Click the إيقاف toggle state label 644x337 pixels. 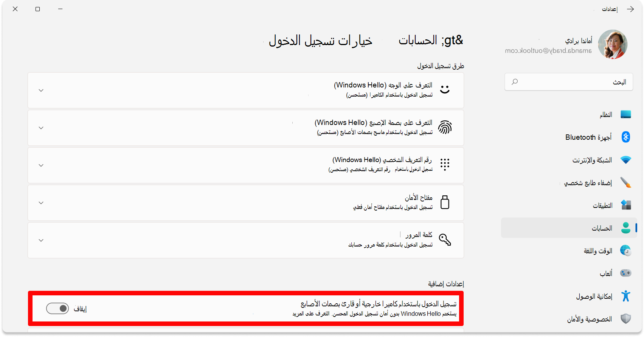pyautogui.click(x=80, y=309)
